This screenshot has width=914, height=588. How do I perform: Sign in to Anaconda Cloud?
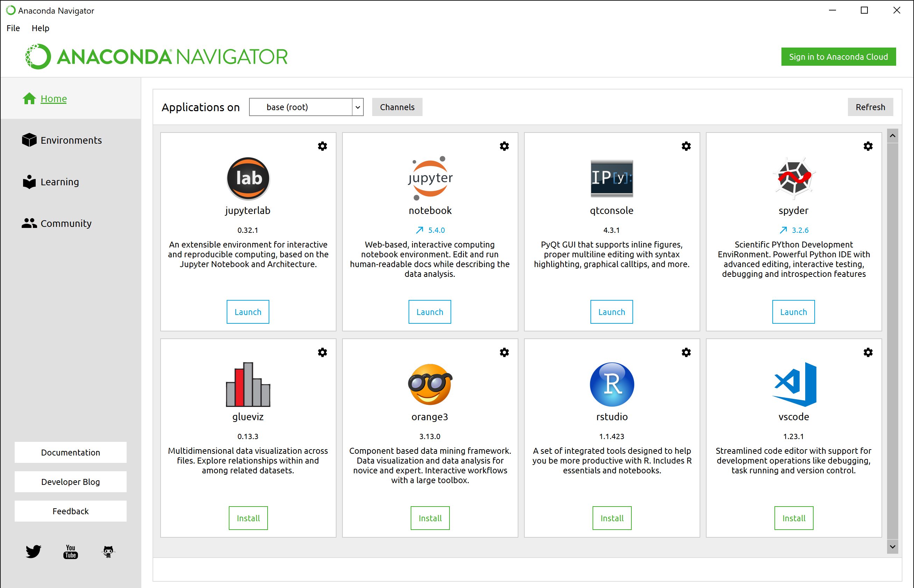click(x=838, y=57)
